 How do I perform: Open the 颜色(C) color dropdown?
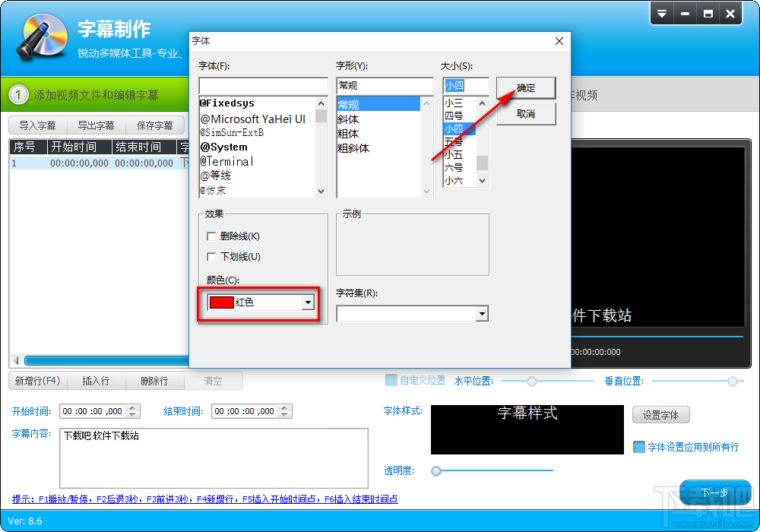pos(307,302)
